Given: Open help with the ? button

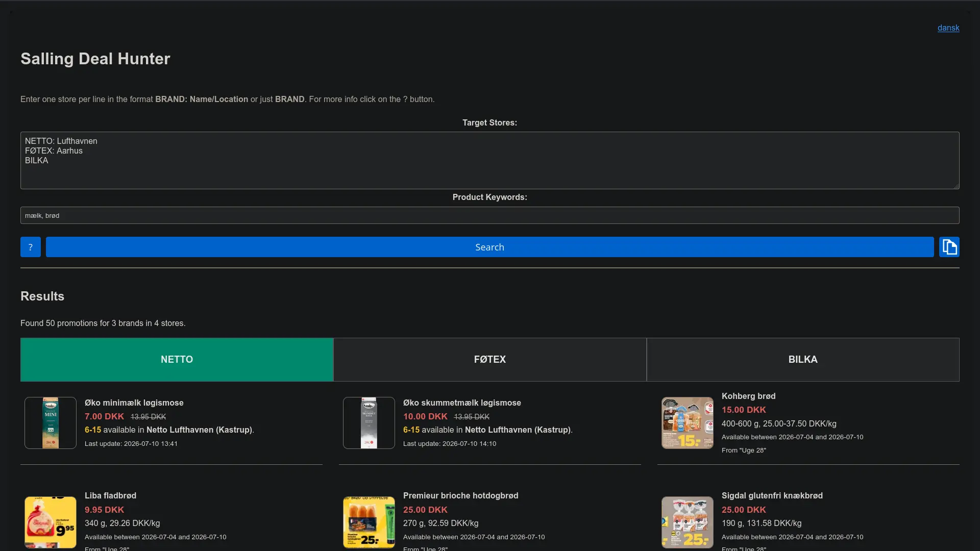Looking at the screenshot, I should pyautogui.click(x=31, y=247).
